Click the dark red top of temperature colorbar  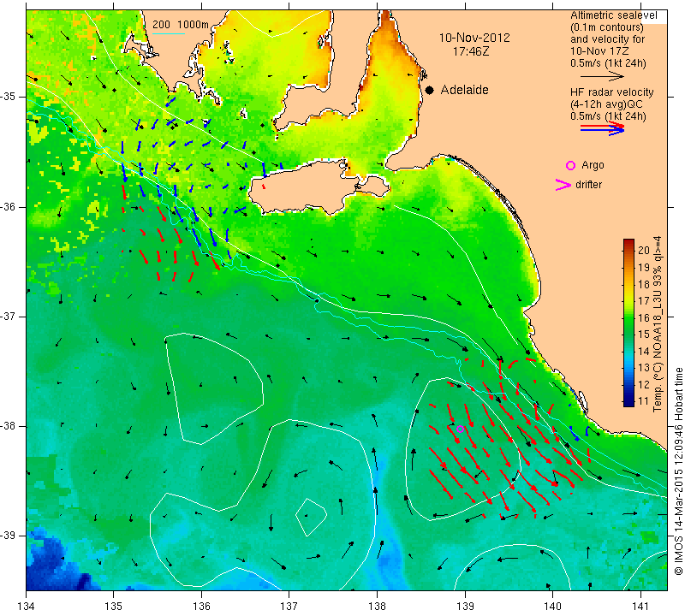[x=628, y=243]
